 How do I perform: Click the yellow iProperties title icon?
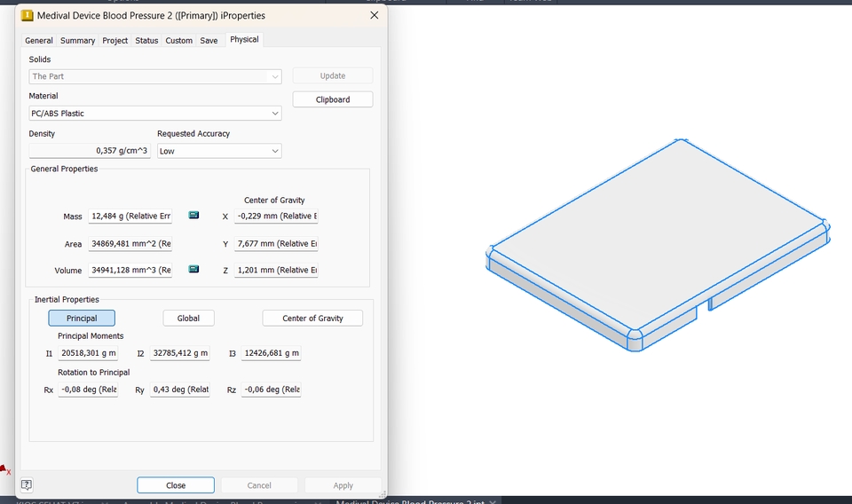[28, 16]
